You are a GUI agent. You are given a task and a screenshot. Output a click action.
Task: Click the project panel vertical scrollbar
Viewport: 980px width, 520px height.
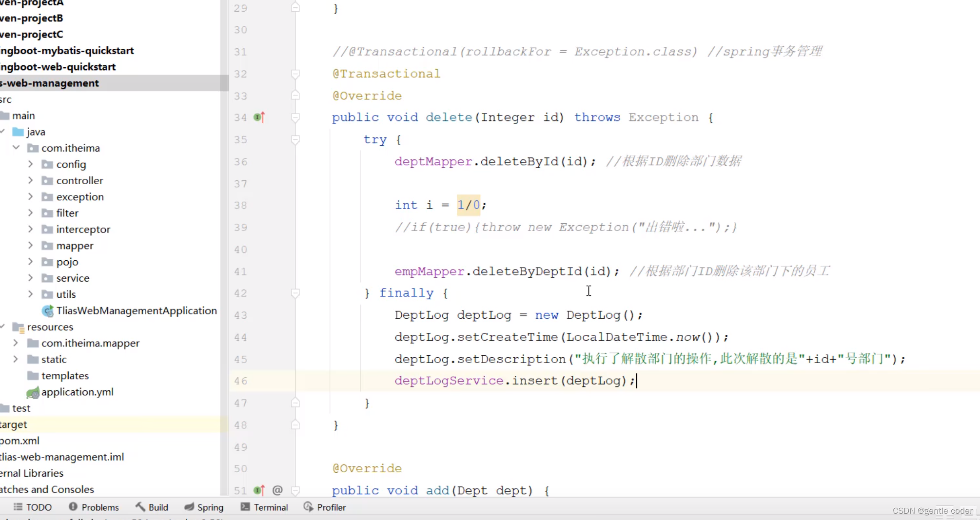coord(224,244)
